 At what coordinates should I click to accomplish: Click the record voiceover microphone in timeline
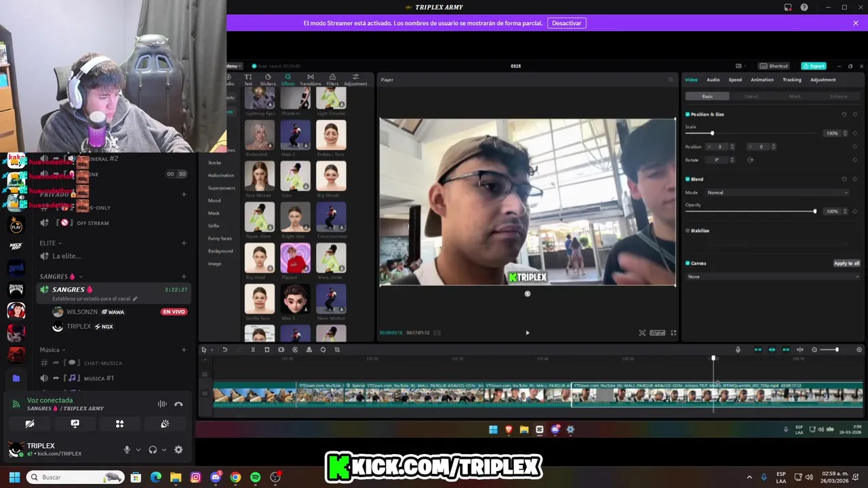tap(738, 350)
